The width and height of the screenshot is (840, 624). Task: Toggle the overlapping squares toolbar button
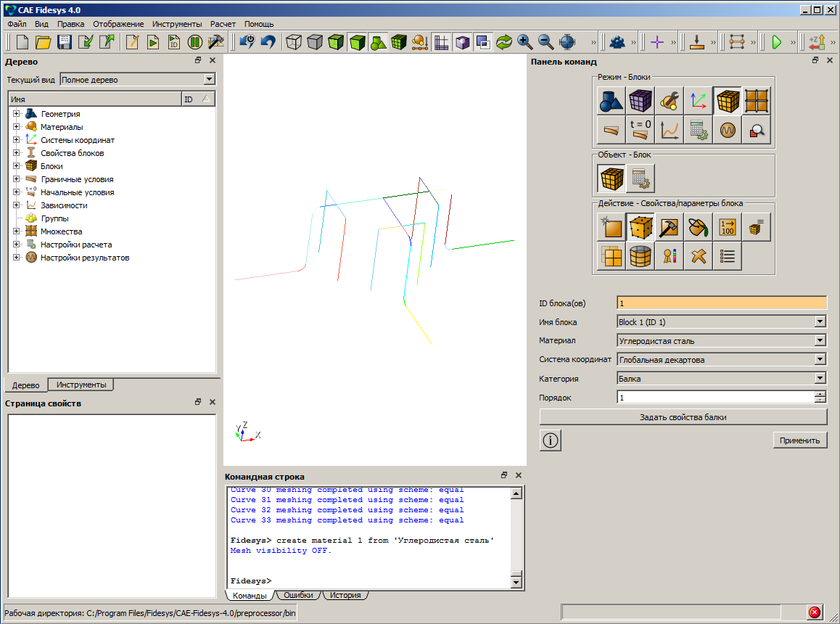click(482, 42)
